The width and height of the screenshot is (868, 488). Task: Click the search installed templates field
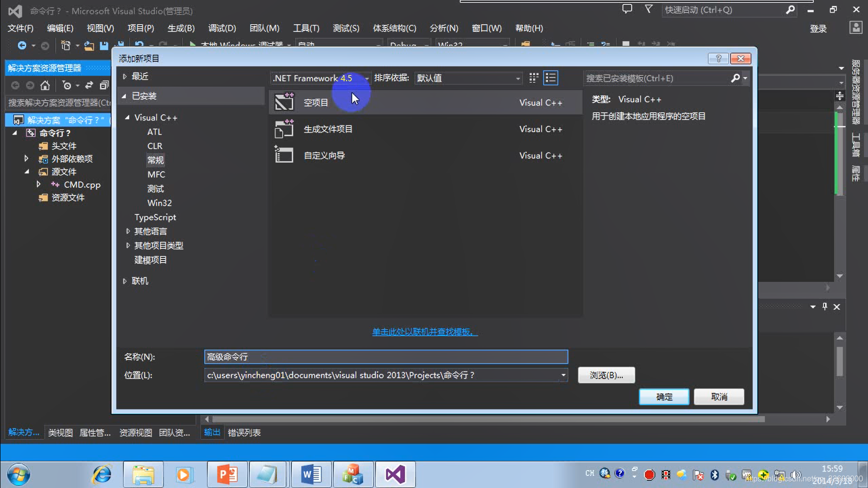(656, 78)
